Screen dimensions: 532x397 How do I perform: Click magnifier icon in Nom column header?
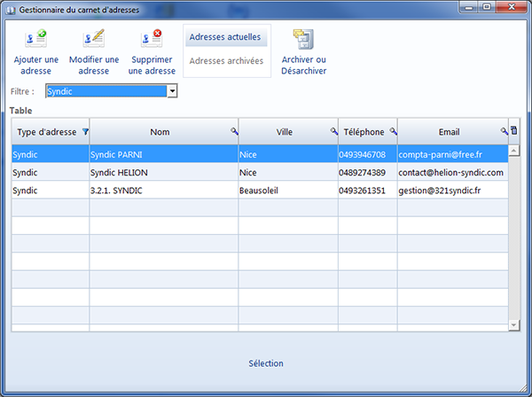click(234, 131)
